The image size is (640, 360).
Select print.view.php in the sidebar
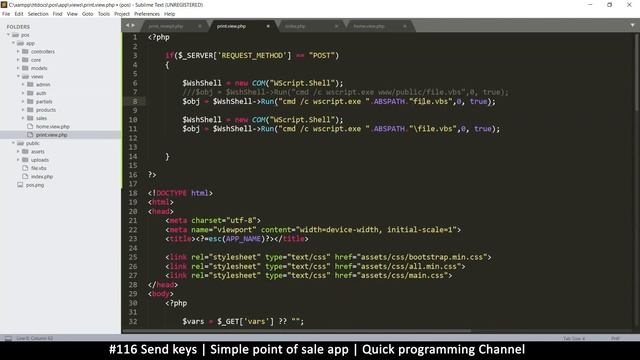tap(51, 135)
